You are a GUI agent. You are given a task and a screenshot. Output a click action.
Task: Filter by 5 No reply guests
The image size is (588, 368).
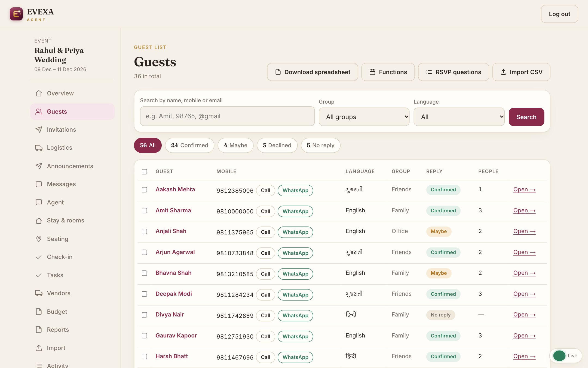pos(320,145)
